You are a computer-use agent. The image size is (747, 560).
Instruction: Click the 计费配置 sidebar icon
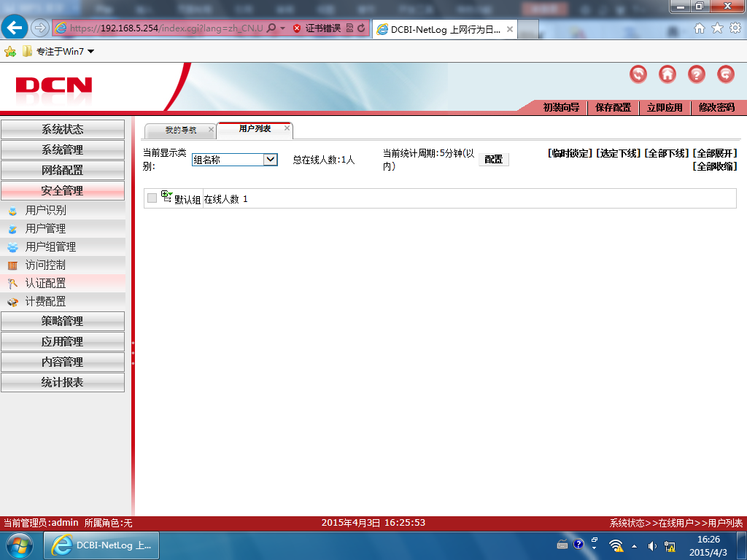(x=13, y=302)
